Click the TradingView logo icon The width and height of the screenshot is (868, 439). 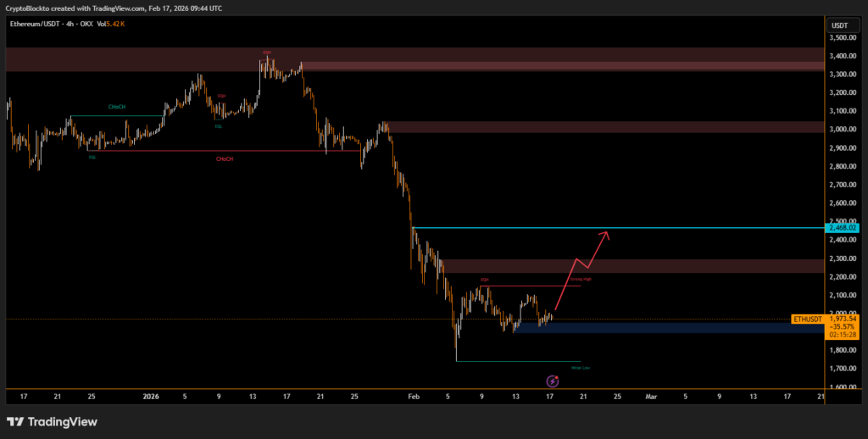14,421
